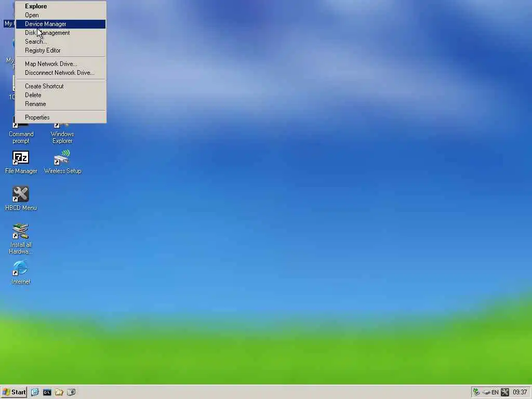Click the Command prompt desktop label

tap(21, 137)
